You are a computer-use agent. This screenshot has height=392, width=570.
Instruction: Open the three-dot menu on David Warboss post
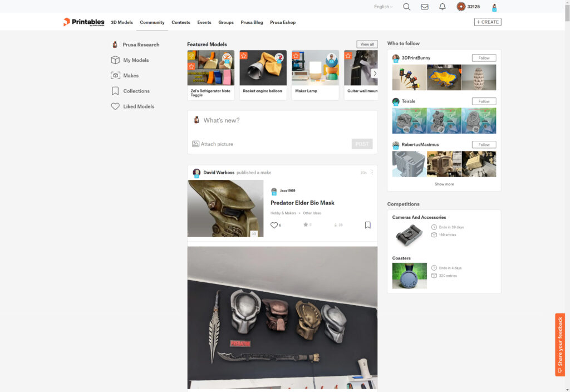372,173
